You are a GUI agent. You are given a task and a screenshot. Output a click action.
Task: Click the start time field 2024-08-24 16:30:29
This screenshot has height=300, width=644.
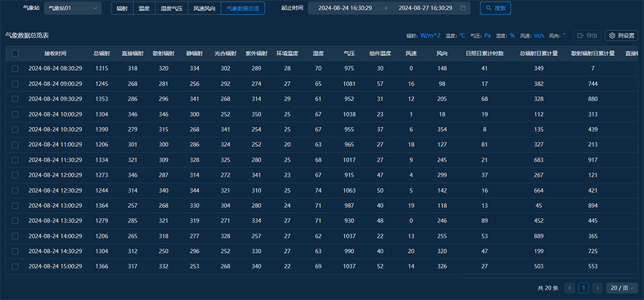point(345,8)
